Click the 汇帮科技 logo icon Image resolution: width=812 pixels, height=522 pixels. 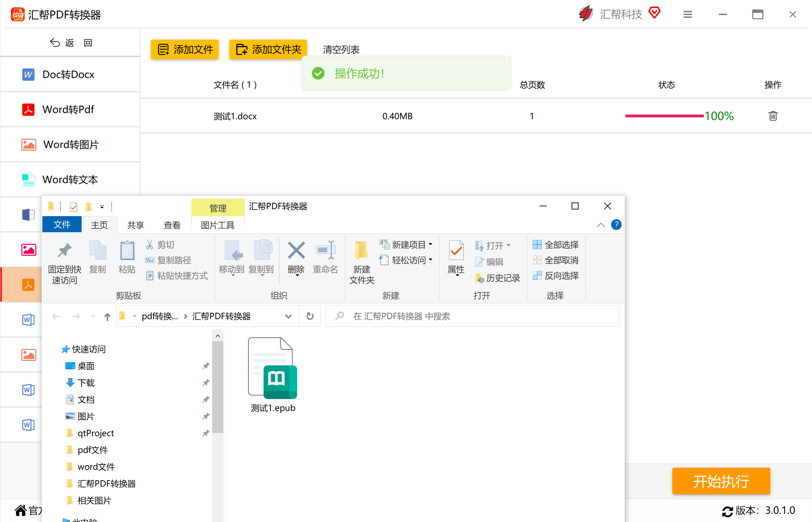point(586,14)
